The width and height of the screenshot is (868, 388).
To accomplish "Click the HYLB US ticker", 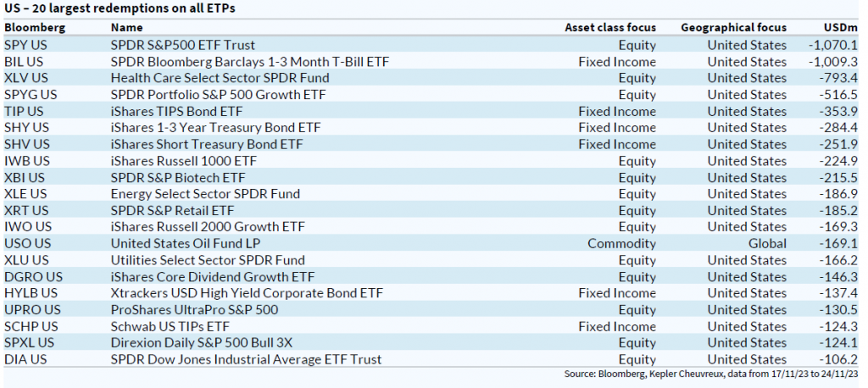I will (31, 293).
